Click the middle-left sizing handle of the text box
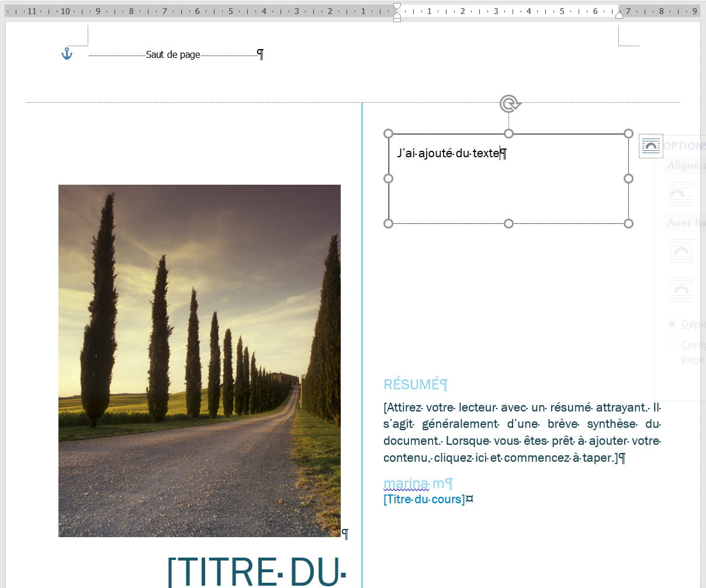706x588 pixels. (388, 178)
